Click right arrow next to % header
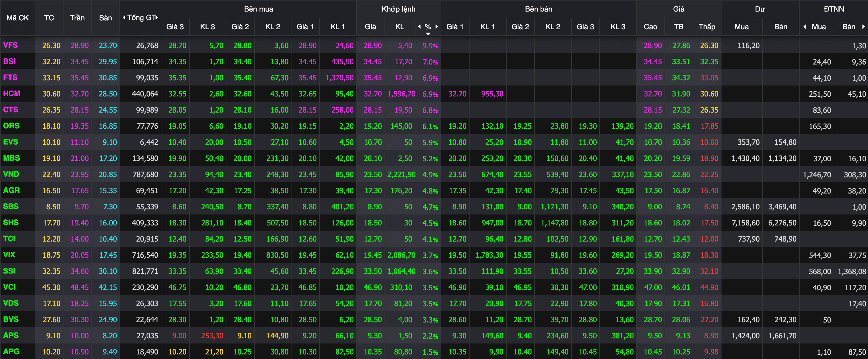 [437, 27]
